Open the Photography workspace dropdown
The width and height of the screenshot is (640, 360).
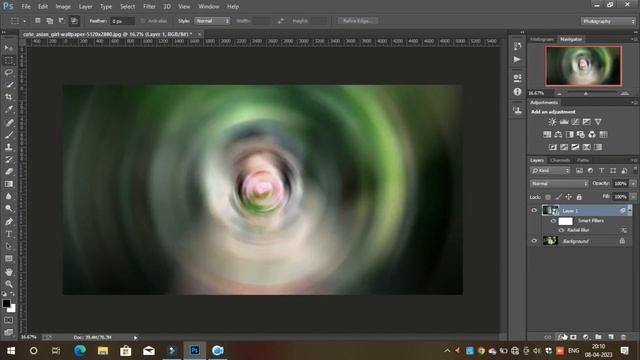click(608, 21)
